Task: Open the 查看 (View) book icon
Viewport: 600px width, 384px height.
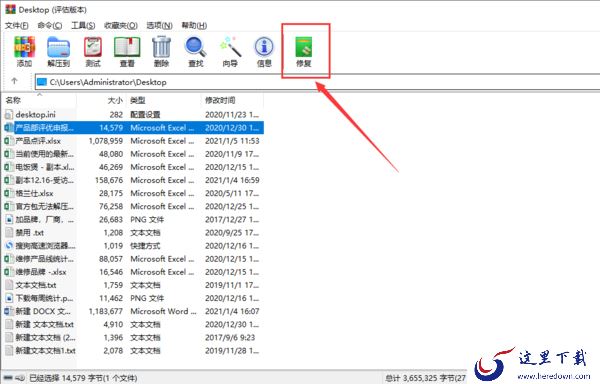Action: tap(127, 51)
